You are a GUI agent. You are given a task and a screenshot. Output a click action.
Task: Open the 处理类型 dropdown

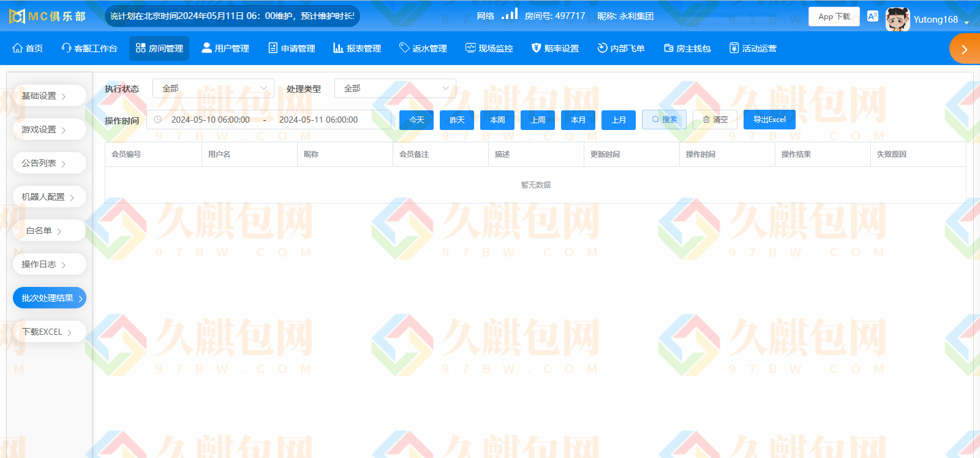click(x=395, y=88)
